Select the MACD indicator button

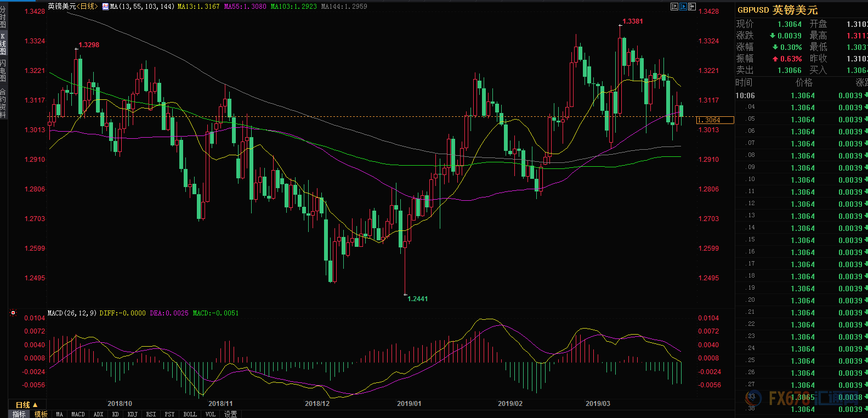[x=78, y=414]
